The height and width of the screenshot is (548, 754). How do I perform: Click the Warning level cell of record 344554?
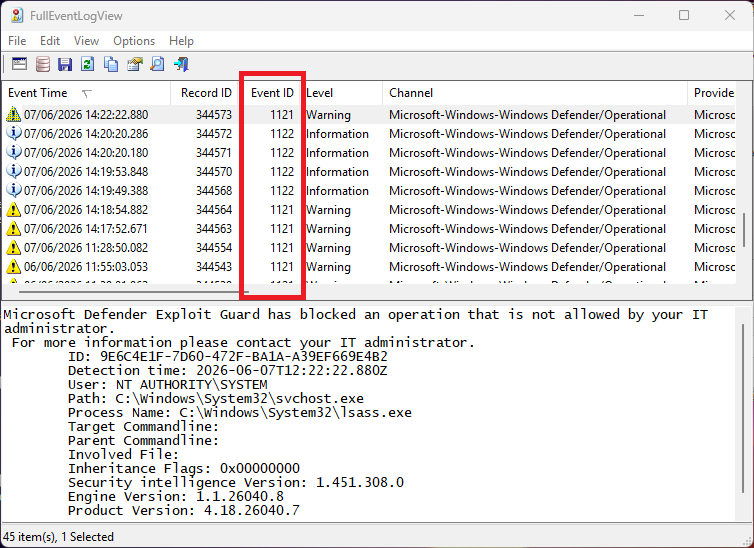pyautogui.click(x=328, y=248)
